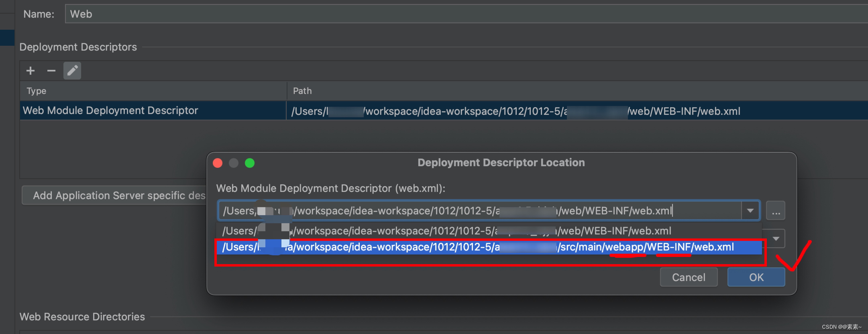The width and height of the screenshot is (868, 334).
Task: Open the dropdown arrow behind the dialog's right edge
Action: click(x=776, y=239)
